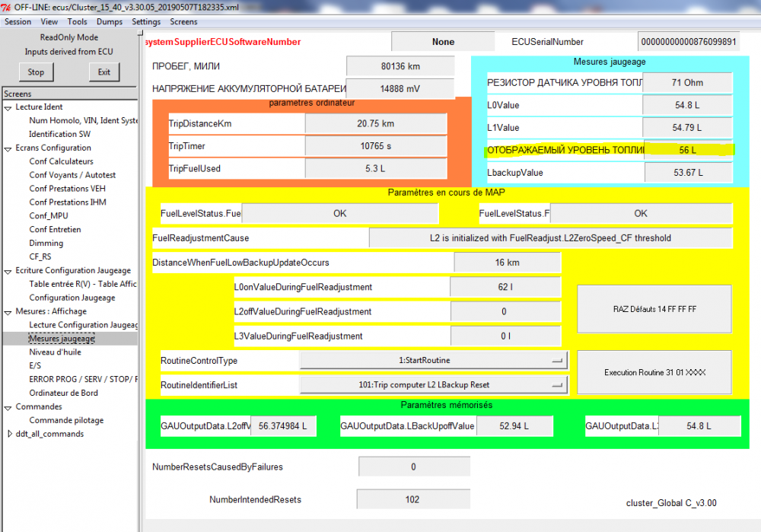This screenshot has height=532, width=761.
Task: Open Table entrée R(V) screen
Action: pos(83,284)
